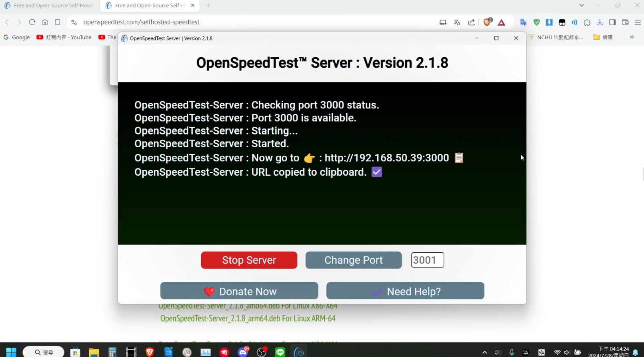Screen dimensions: 644x357
Task: Click the taskbar search box
Action: [x=44, y=352]
